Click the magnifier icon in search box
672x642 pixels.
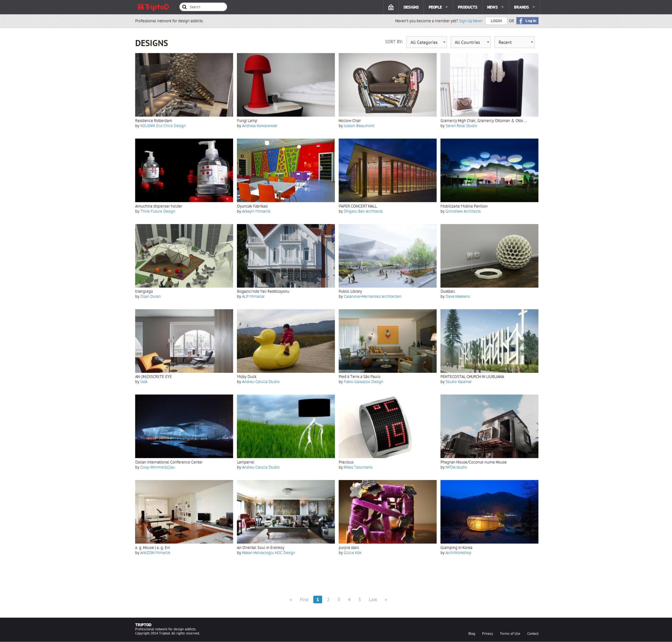point(184,7)
